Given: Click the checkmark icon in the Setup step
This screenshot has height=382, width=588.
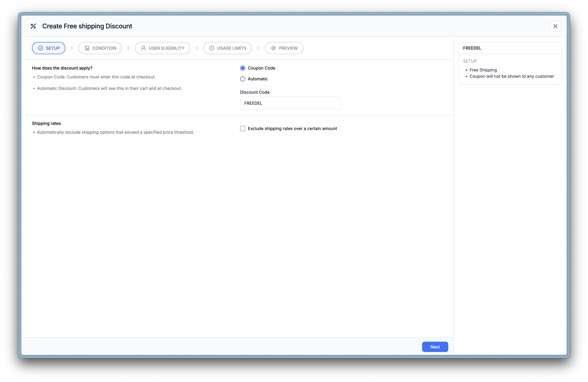Looking at the screenshot, I should tap(41, 48).
